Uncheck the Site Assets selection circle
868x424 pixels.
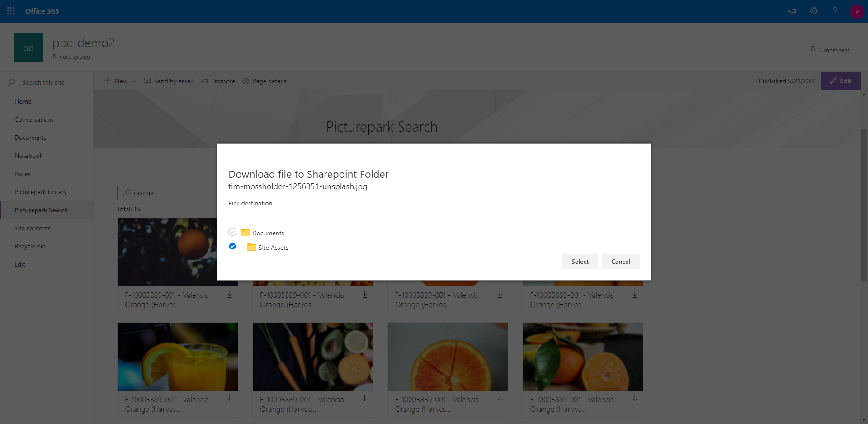pos(232,246)
